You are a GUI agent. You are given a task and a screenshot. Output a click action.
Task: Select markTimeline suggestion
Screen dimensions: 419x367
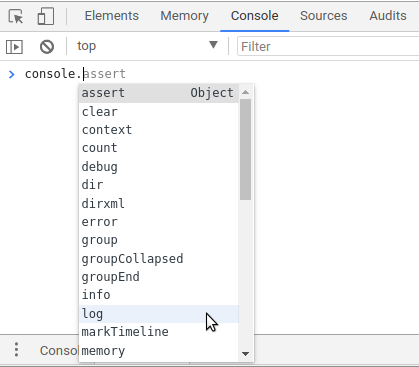(159, 332)
